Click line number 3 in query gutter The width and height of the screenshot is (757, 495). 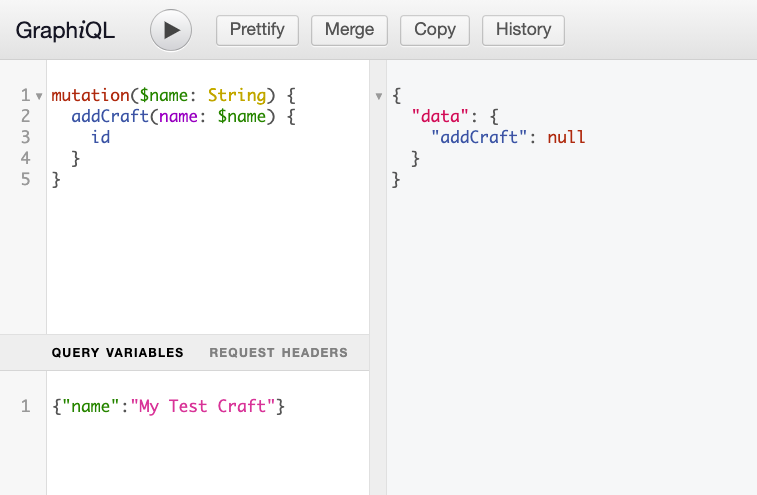[24, 138]
